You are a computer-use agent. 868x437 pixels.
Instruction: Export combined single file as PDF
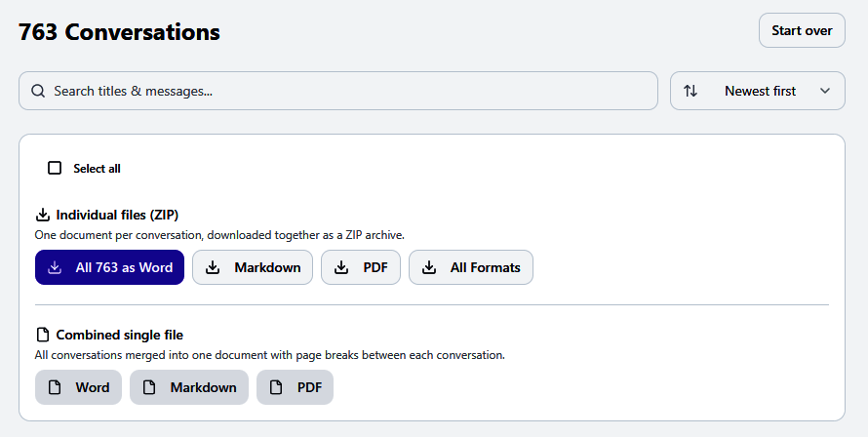(x=296, y=387)
